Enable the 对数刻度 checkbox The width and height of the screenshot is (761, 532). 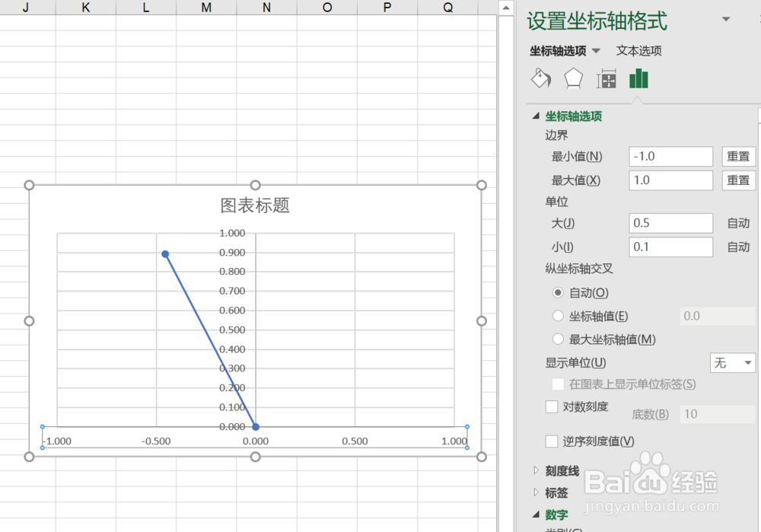point(551,407)
